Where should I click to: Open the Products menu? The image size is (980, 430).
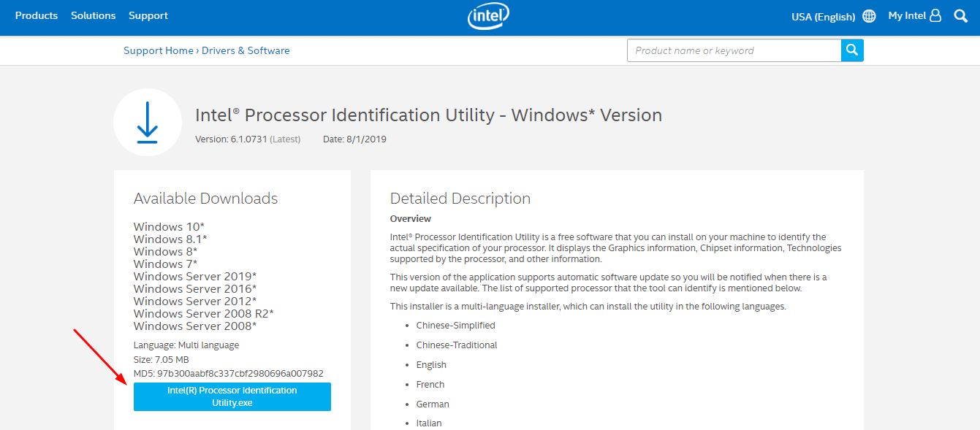pos(37,15)
